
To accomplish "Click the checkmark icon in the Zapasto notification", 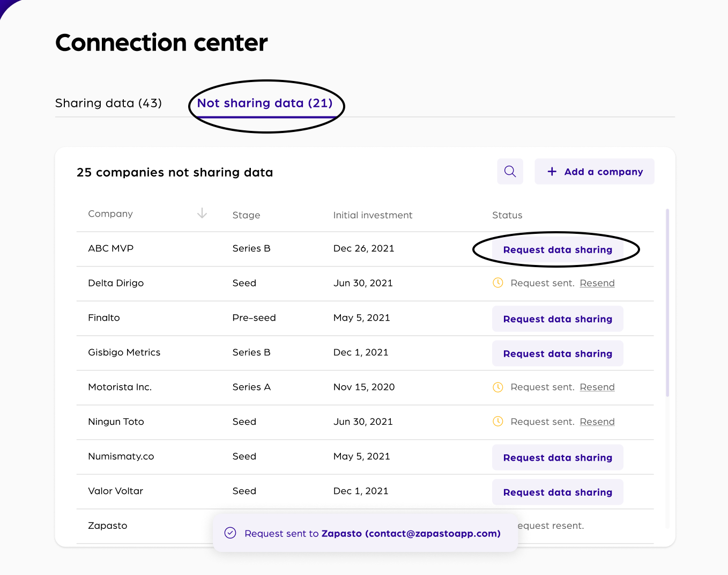I will 231,533.
